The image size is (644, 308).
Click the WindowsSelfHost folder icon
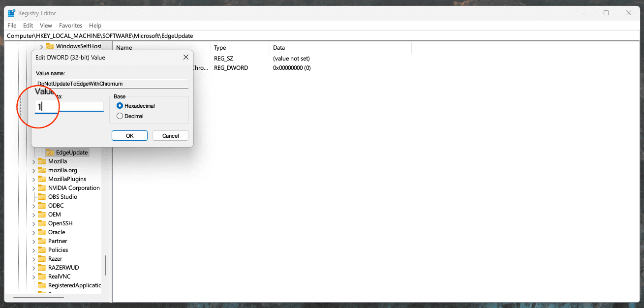pyautogui.click(x=50, y=46)
